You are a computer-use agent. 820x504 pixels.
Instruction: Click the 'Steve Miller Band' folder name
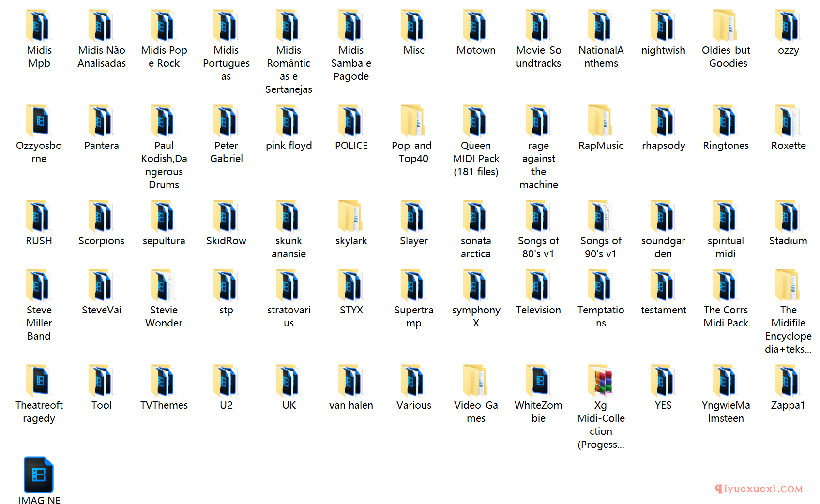coord(39,323)
